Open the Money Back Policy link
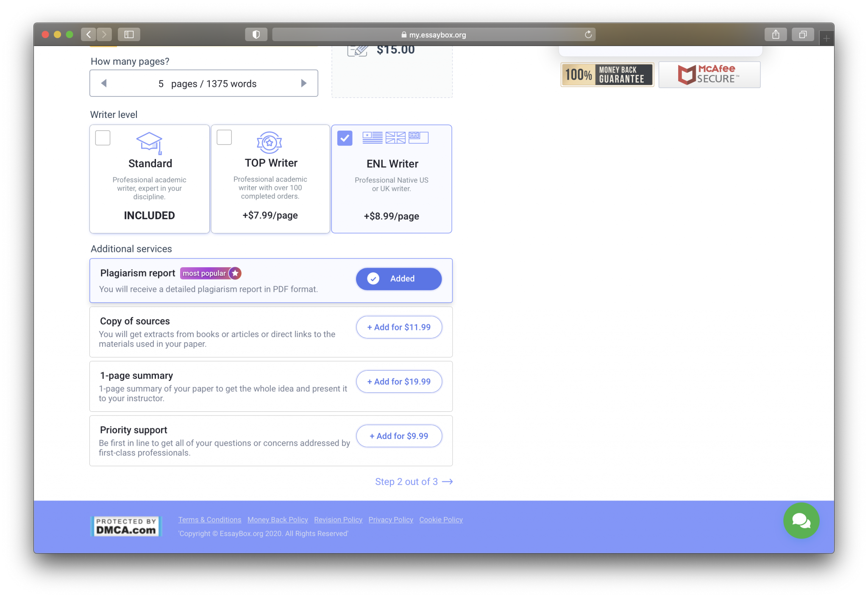This screenshot has height=598, width=868. point(278,520)
